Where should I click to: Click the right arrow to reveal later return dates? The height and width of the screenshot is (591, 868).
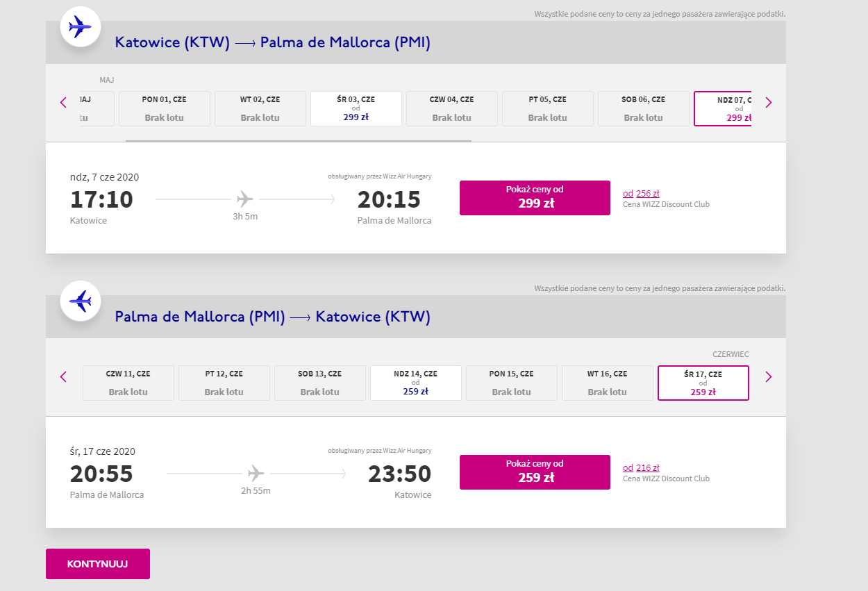pyautogui.click(x=768, y=376)
